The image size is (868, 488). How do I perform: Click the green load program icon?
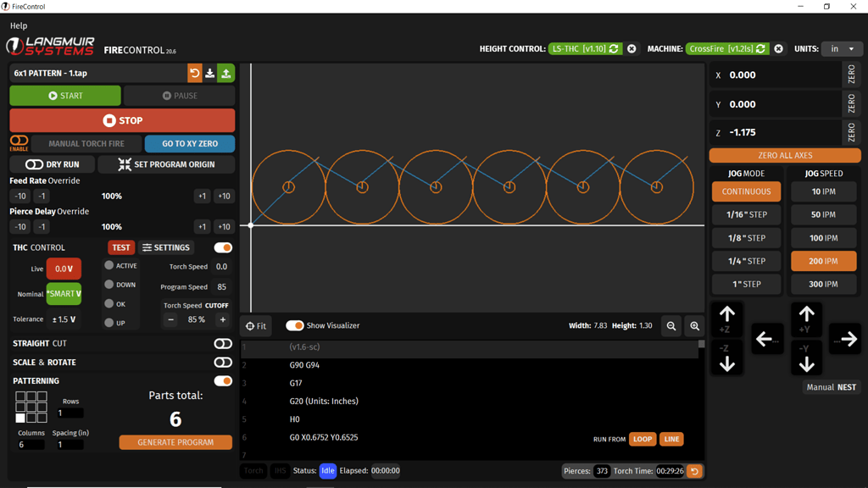pyautogui.click(x=225, y=74)
